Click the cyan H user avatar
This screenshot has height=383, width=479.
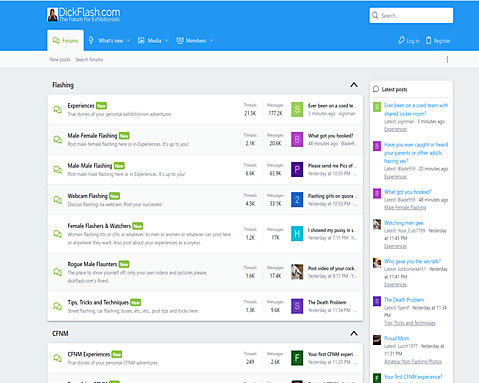(x=297, y=233)
